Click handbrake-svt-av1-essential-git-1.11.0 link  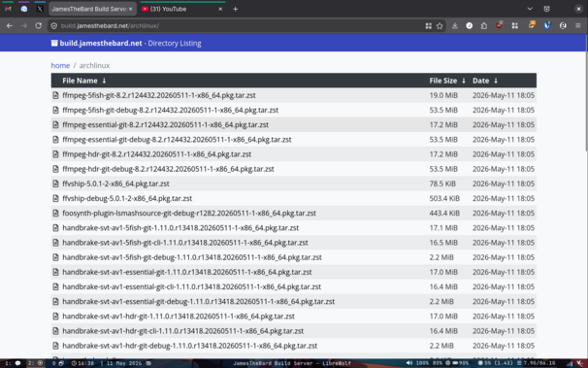pos(187,272)
